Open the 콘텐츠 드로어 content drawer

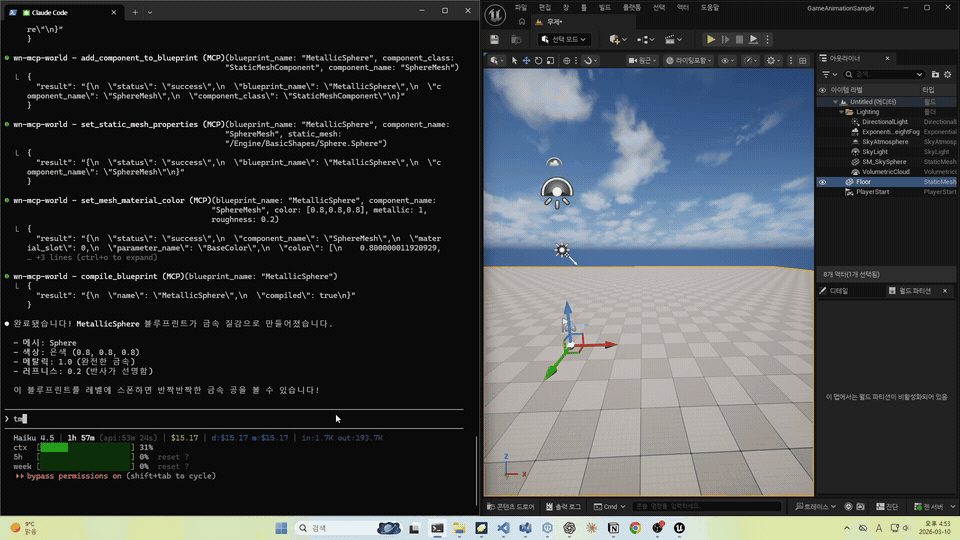tap(511, 506)
